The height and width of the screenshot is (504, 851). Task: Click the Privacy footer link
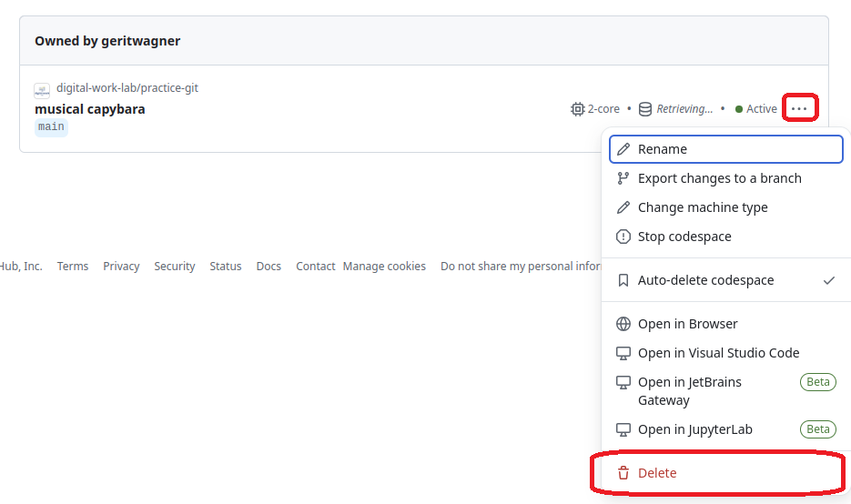pos(121,267)
